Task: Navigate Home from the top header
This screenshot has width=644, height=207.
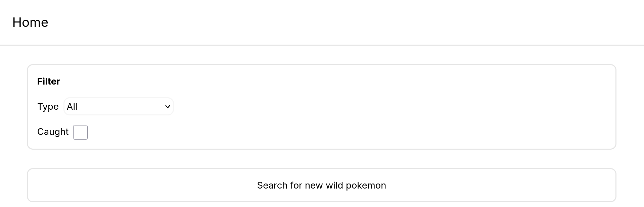Action: click(30, 22)
